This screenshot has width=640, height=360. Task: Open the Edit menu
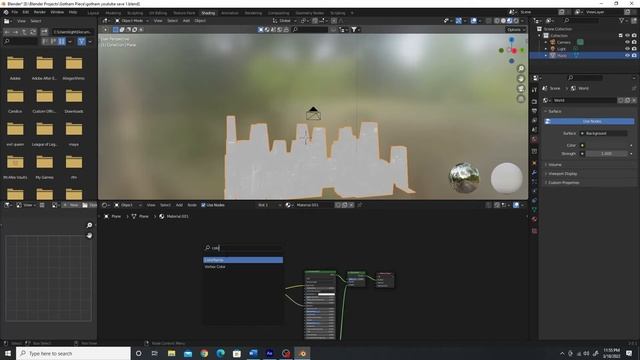26,12
